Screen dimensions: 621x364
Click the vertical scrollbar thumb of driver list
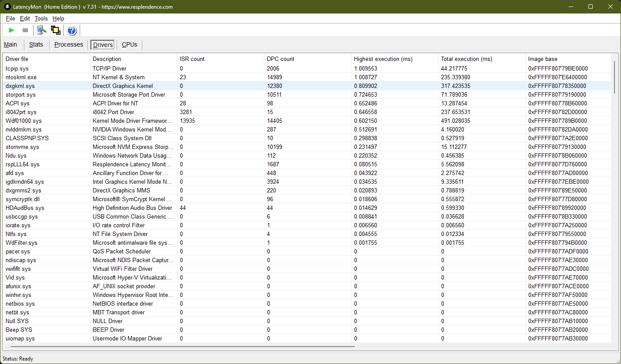click(614, 77)
